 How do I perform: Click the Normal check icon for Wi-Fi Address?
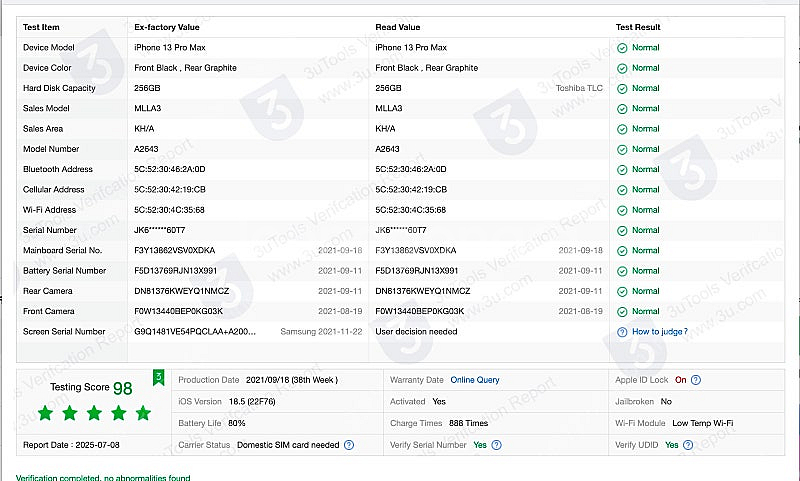pos(622,210)
